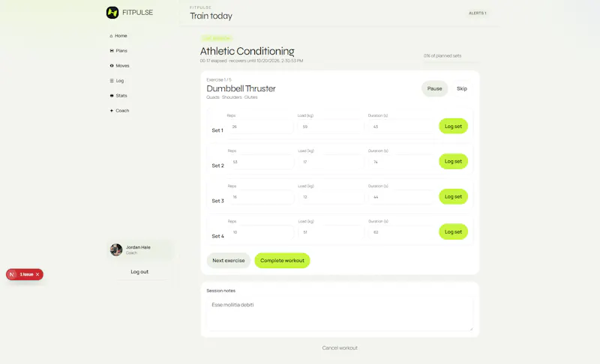The width and height of the screenshot is (600, 364).
Task: Click the Set 3 Load (kg) field
Action: click(331, 197)
